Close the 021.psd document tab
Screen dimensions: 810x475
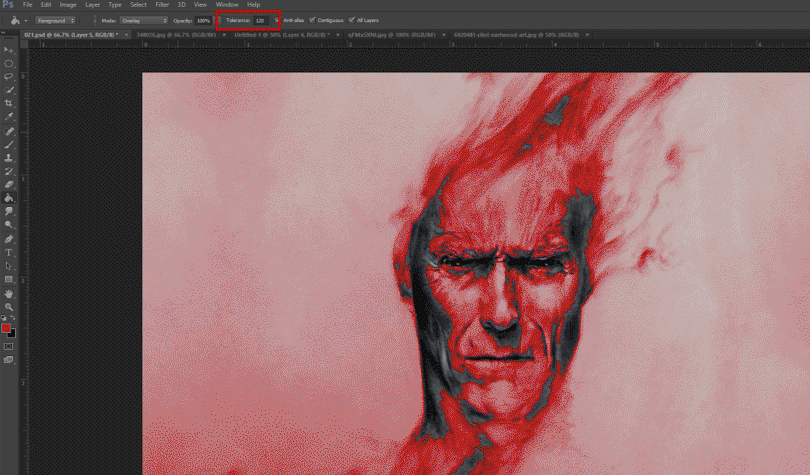(126, 35)
